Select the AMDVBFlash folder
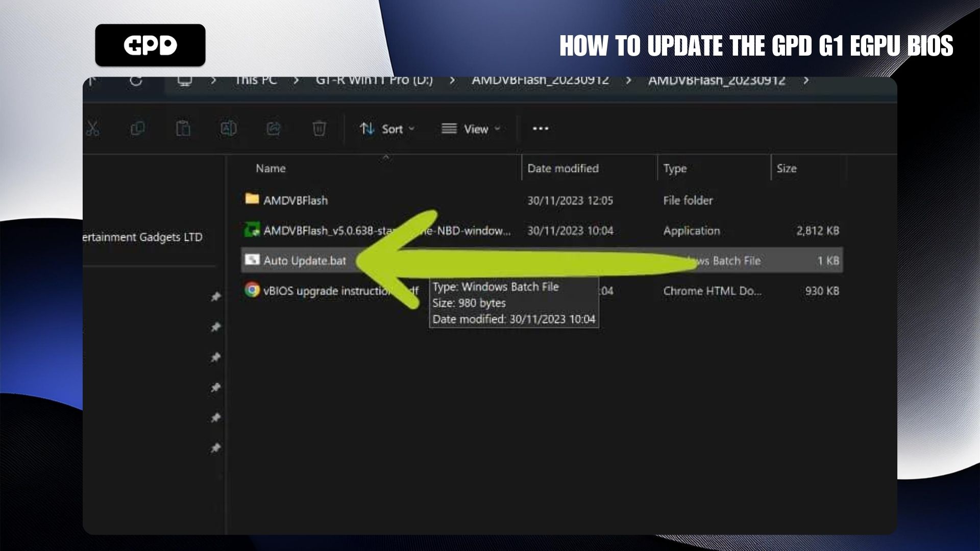 295,201
